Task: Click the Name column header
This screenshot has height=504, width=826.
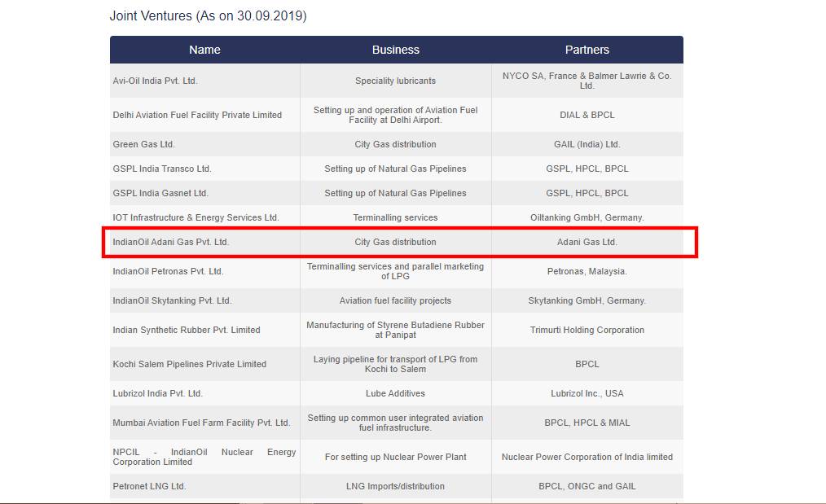Action: (x=204, y=50)
